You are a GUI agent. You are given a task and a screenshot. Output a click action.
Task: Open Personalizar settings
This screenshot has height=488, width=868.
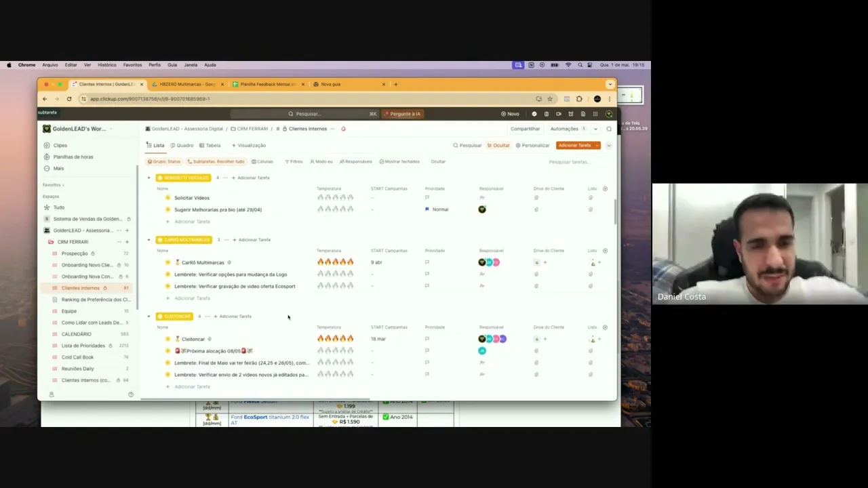tap(532, 145)
